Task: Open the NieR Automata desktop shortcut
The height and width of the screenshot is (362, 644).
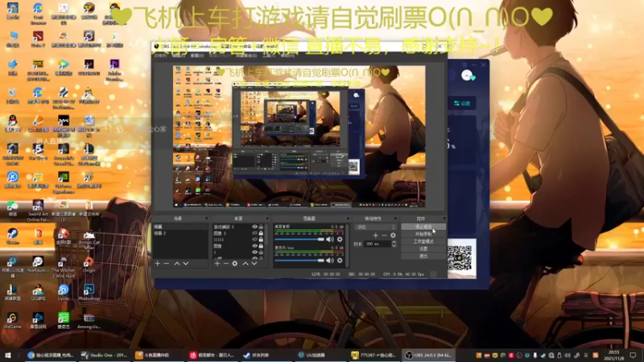Action: point(38,265)
